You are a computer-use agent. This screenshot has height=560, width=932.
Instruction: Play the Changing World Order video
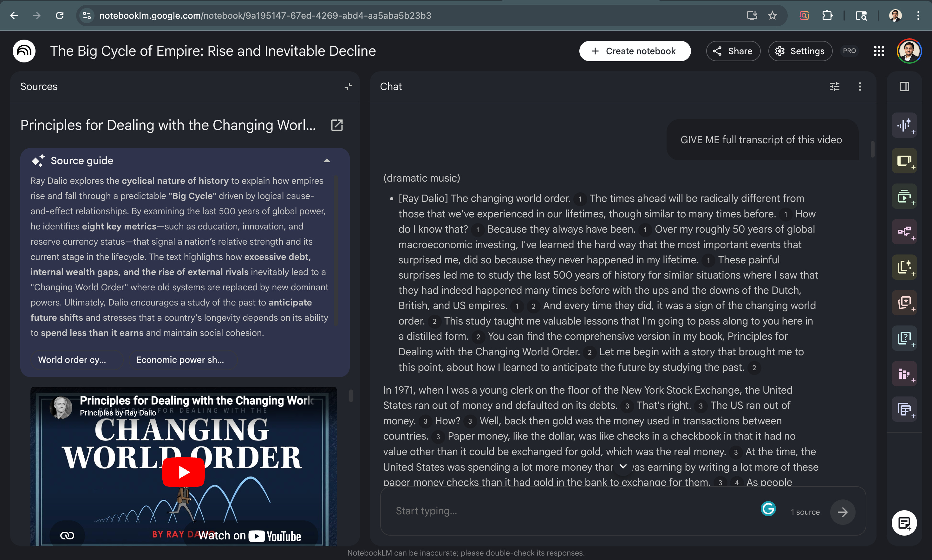(184, 472)
